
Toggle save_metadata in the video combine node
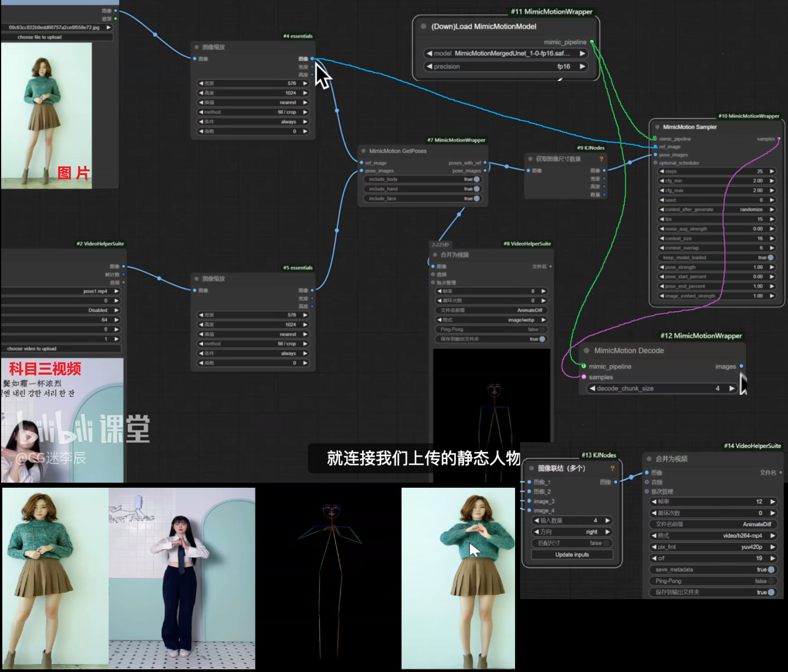click(771, 569)
